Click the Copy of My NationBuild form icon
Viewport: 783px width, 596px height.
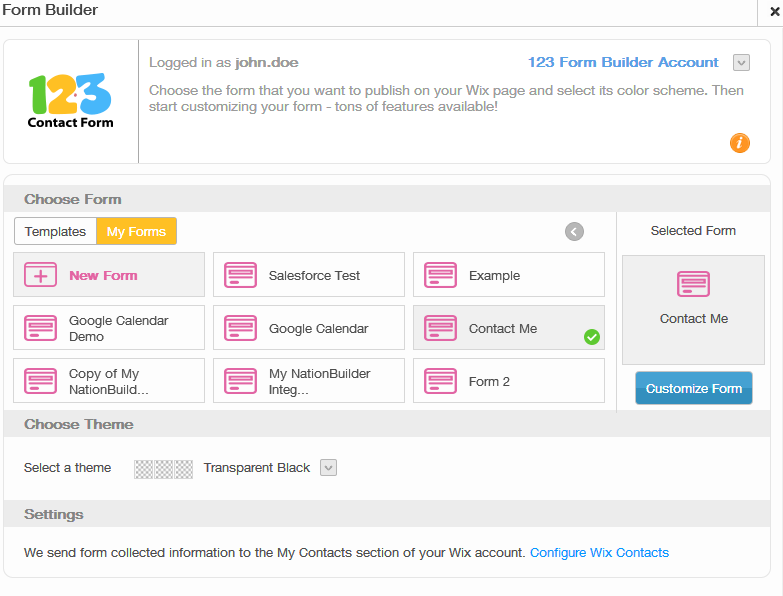tap(40, 381)
